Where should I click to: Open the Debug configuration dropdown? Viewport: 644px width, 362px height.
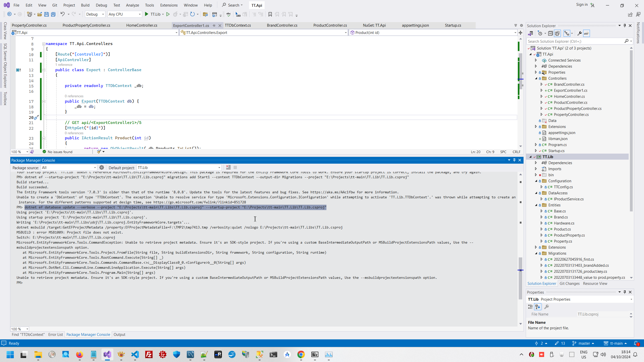click(95, 14)
